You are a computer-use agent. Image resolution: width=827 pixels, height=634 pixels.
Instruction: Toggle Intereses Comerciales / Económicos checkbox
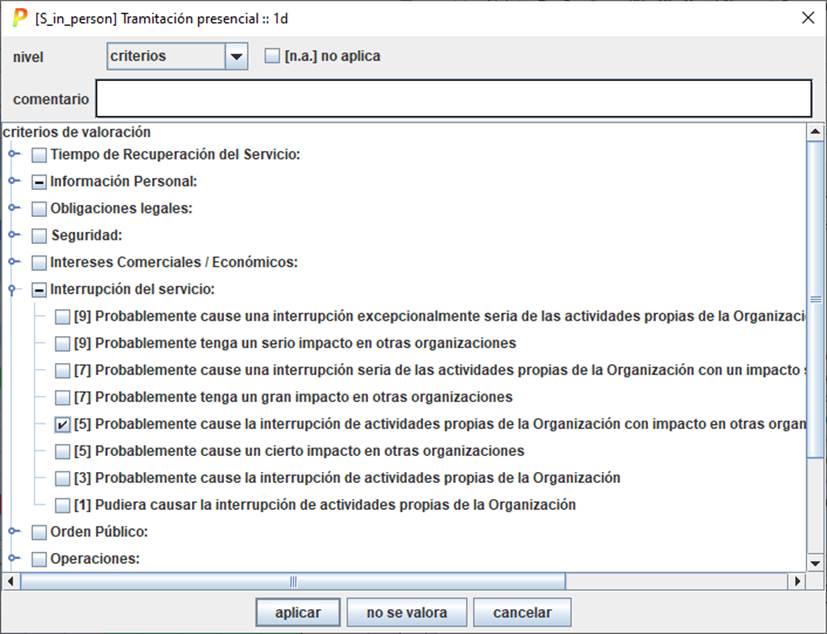click(x=39, y=263)
